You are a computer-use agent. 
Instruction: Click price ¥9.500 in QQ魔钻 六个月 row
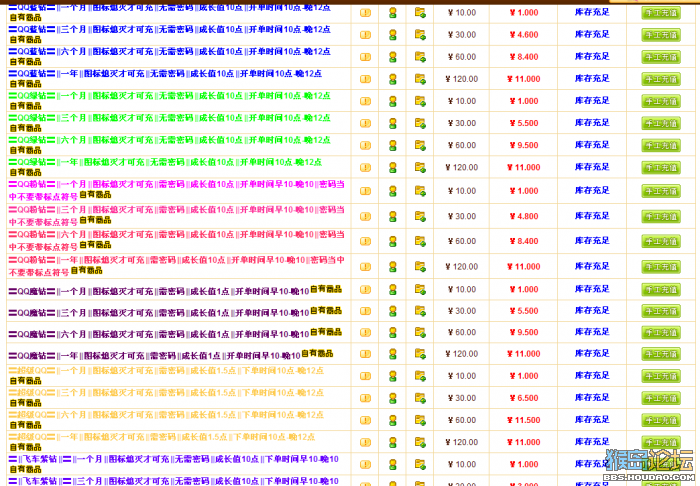524,332
